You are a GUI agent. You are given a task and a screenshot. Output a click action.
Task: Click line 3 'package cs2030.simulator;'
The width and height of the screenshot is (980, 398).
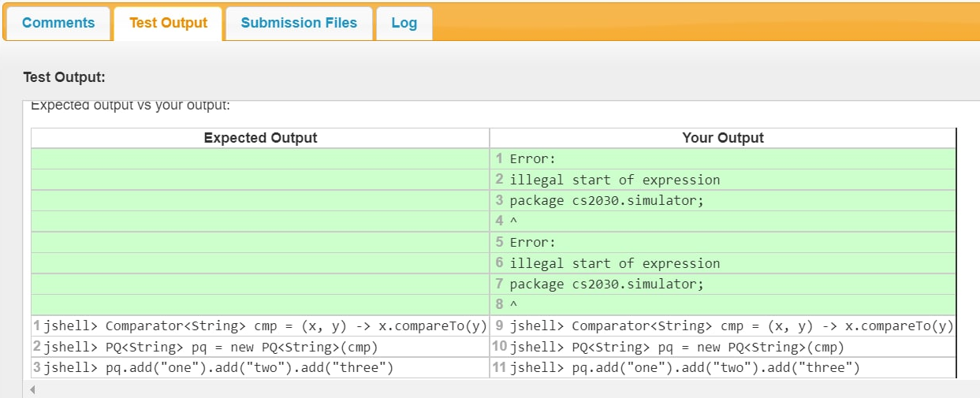click(x=606, y=200)
